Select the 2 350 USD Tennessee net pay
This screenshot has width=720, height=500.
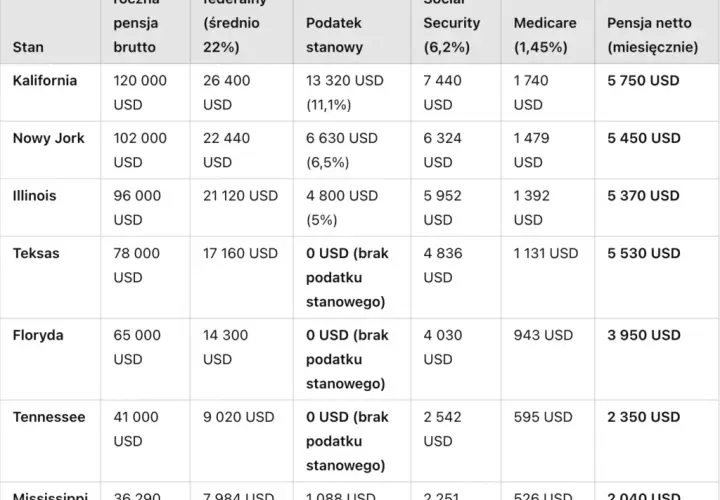pyautogui.click(x=644, y=417)
